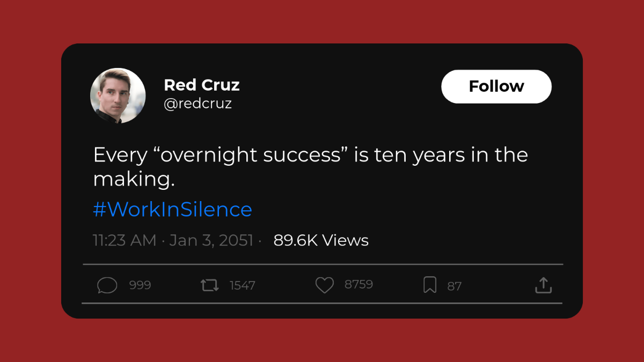644x362 pixels.
Task: Click the tweet text about overnight success
Action: 310,167
